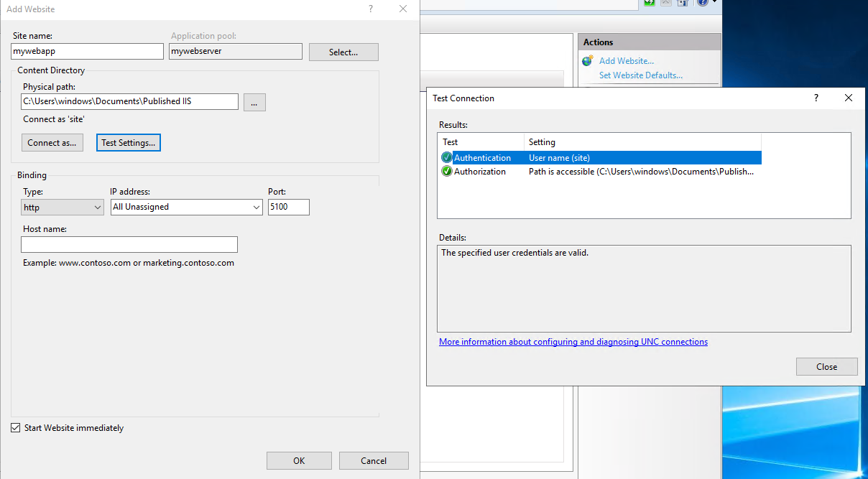This screenshot has height=479, width=868.
Task: Click the Site name field containing mywebapp
Action: coord(88,52)
